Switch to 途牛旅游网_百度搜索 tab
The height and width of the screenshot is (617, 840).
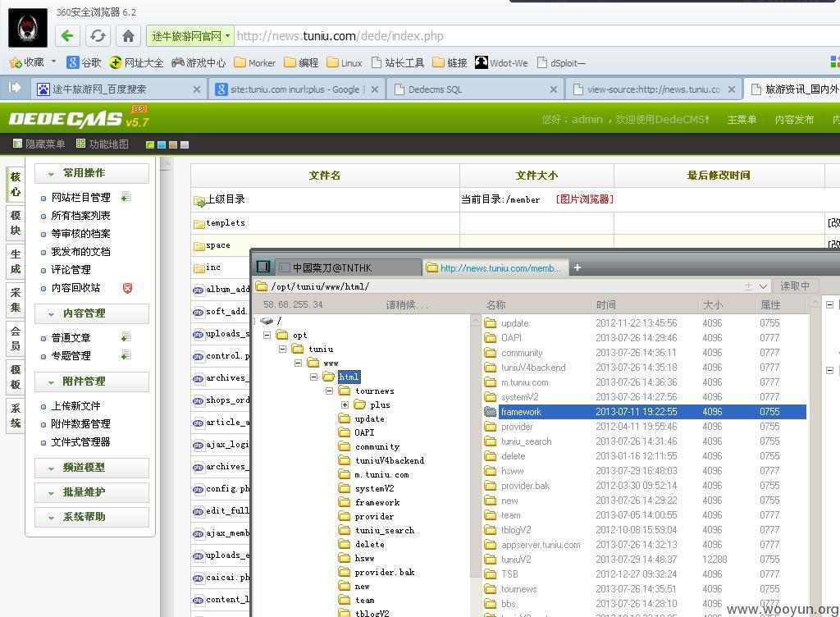click(x=118, y=89)
